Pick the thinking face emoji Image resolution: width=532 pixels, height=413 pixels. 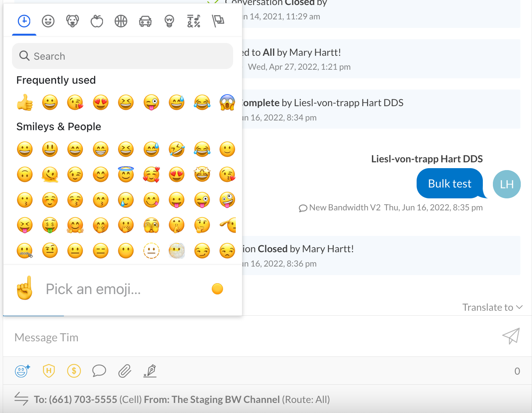pyautogui.click(x=202, y=225)
